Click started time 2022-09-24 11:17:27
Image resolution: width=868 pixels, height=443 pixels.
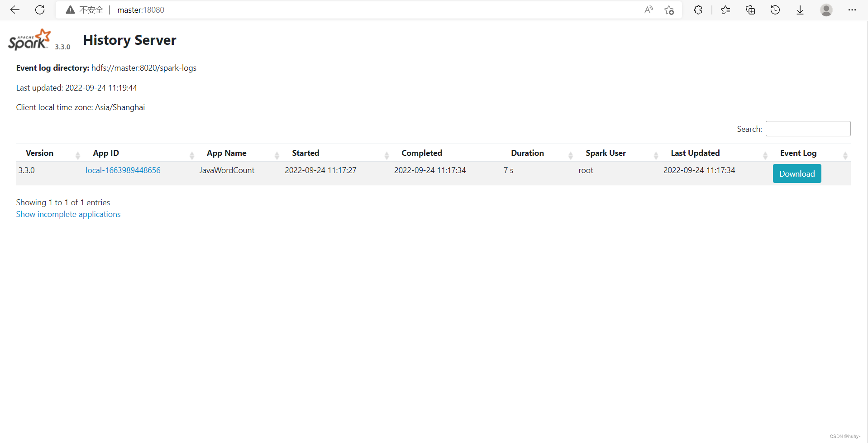[320, 170]
